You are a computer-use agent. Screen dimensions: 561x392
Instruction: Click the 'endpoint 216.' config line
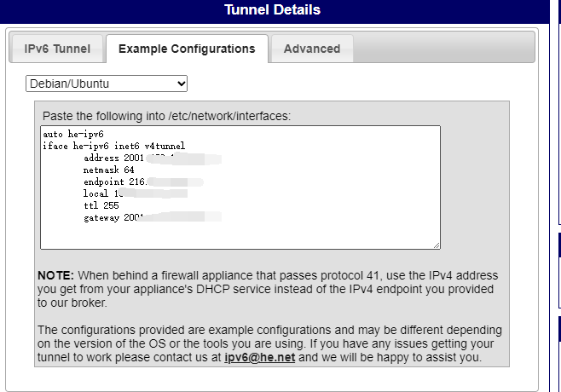point(143,182)
